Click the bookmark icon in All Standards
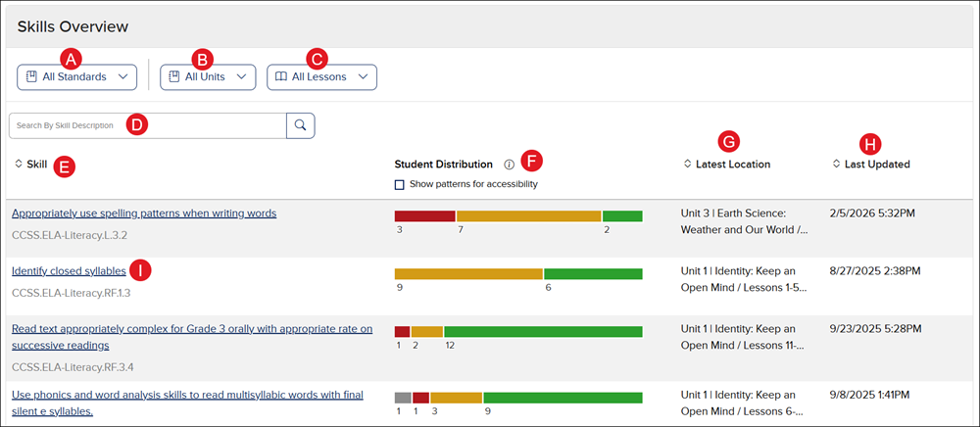The image size is (980, 427). [31, 76]
